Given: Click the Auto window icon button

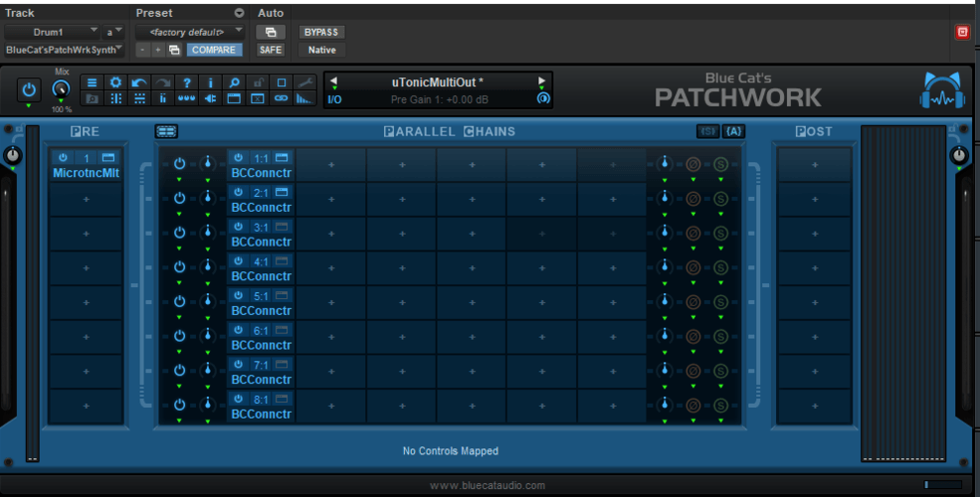Looking at the screenshot, I should coord(271,32).
